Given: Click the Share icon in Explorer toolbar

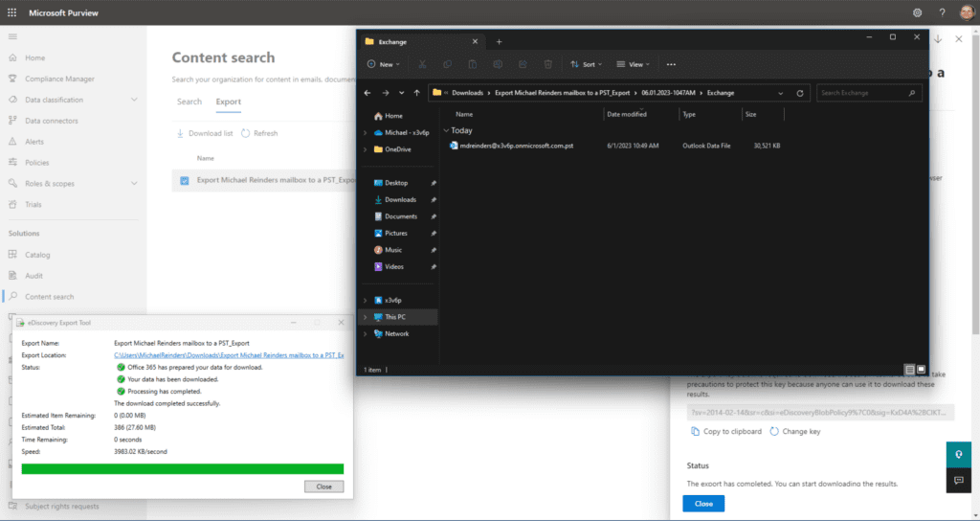Looking at the screenshot, I should [x=523, y=64].
